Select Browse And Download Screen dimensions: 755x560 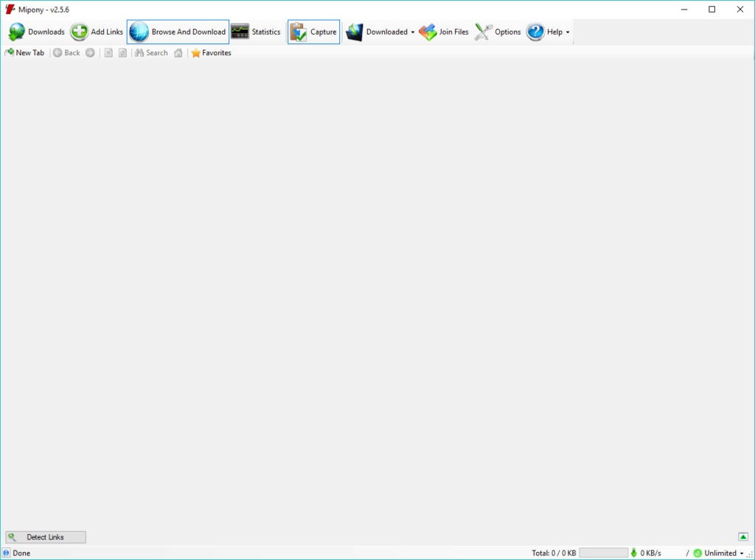(x=178, y=32)
